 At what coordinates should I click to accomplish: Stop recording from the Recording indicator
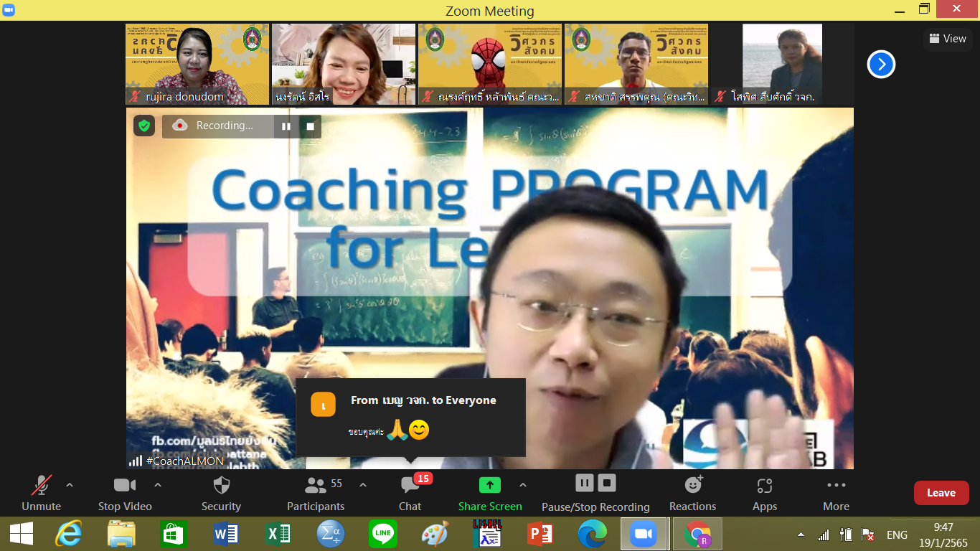point(311,126)
